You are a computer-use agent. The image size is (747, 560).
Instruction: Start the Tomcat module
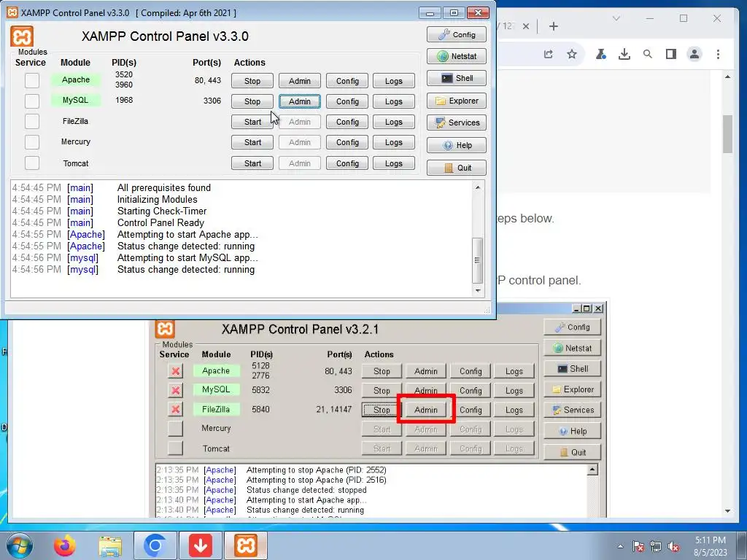pyautogui.click(x=252, y=163)
